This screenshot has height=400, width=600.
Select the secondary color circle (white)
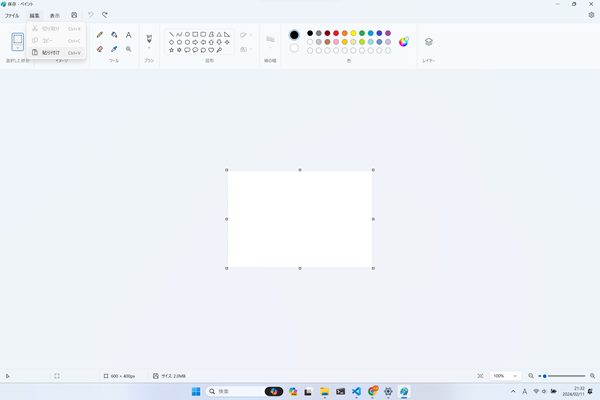click(x=294, y=48)
